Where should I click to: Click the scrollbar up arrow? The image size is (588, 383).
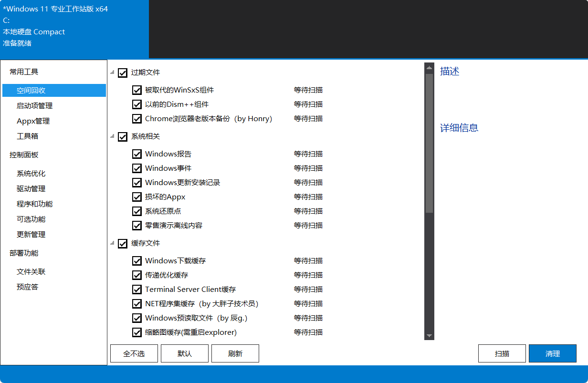(429, 68)
